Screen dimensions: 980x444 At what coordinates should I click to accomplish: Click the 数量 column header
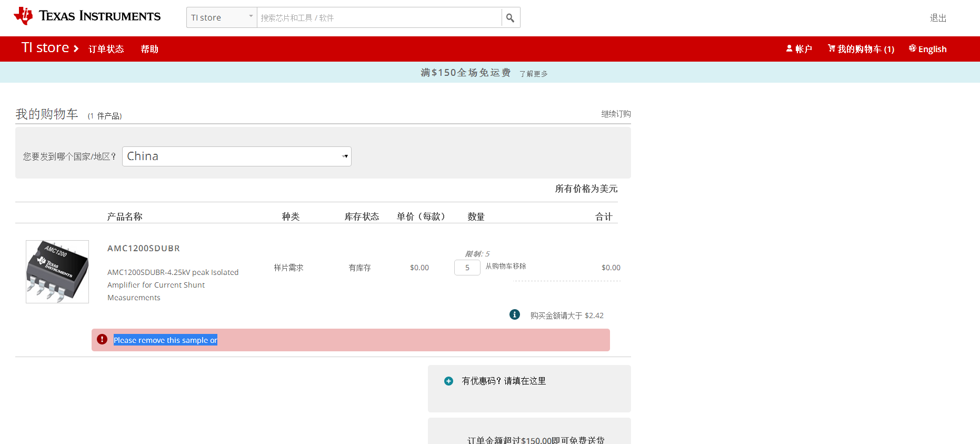(x=476, y=216)
